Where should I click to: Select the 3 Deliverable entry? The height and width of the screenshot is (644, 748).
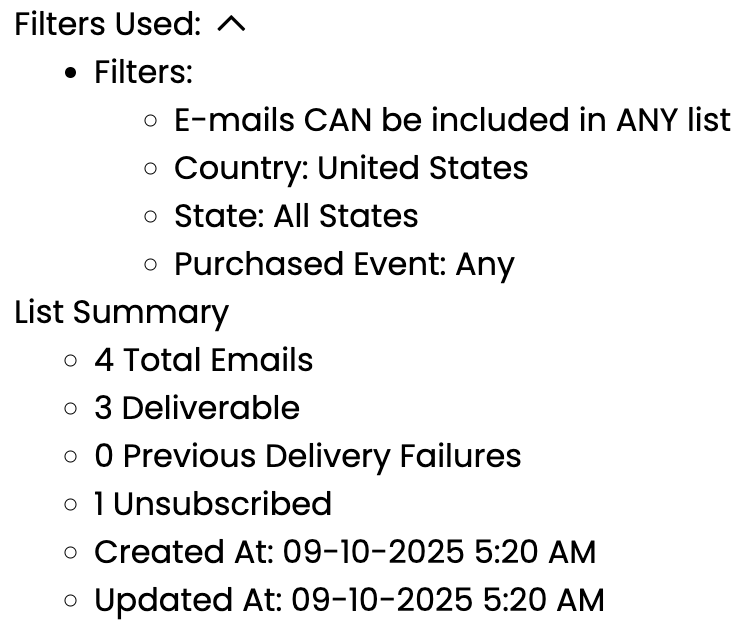click(x=197, y=408)
